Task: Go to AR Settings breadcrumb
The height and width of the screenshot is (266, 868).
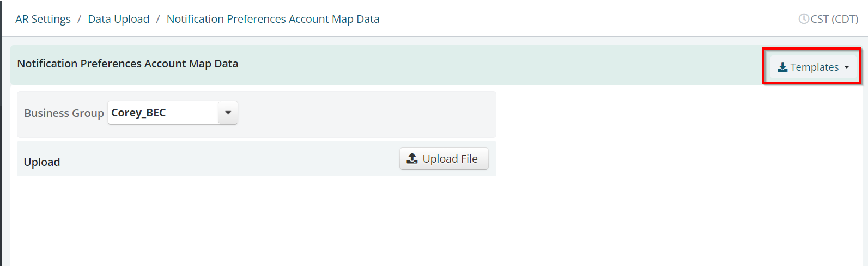Action: (43, 19)
